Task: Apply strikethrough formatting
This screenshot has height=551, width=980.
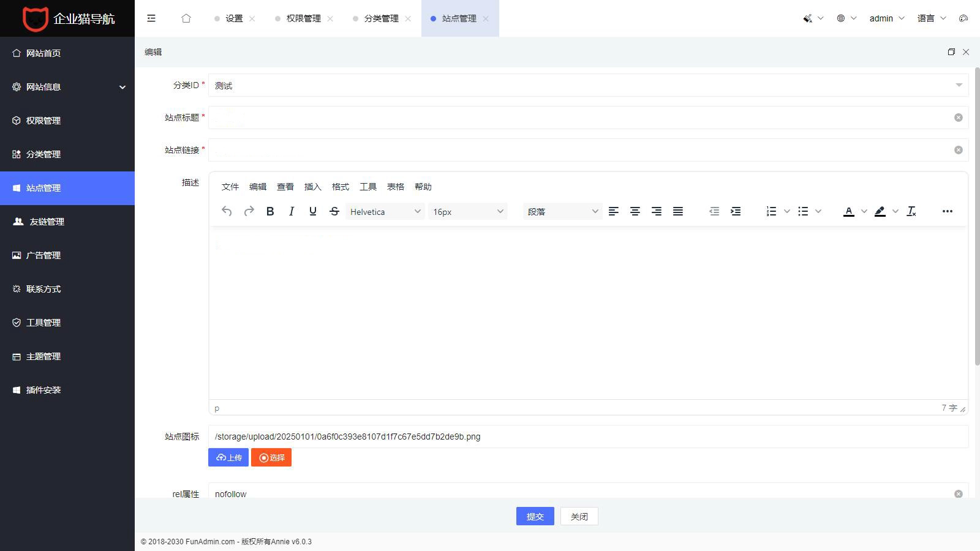Action: [x=334, y=211]
